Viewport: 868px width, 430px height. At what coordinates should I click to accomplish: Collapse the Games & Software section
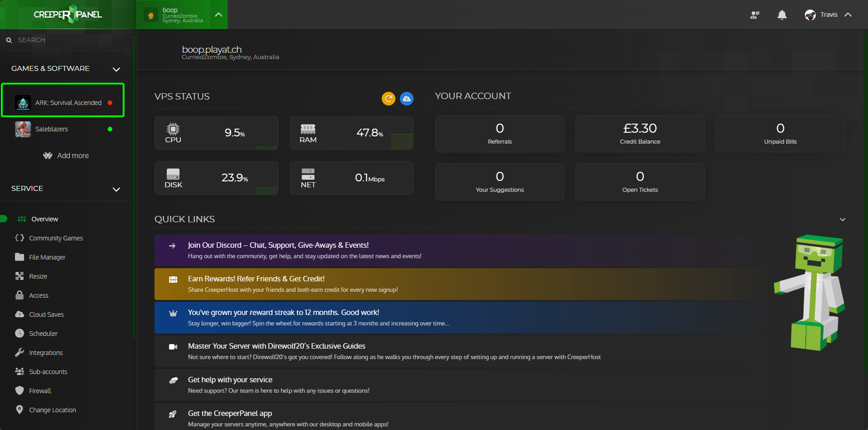click(116, 69)
